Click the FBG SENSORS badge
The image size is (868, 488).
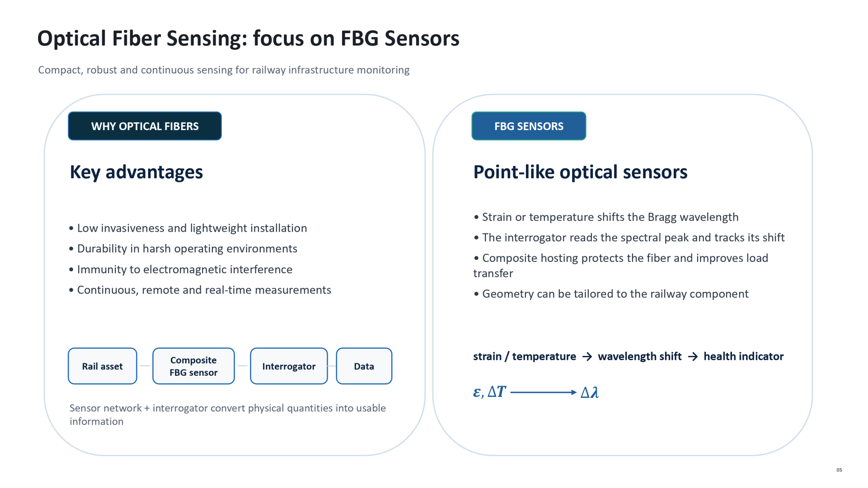(x=529, y=126)
